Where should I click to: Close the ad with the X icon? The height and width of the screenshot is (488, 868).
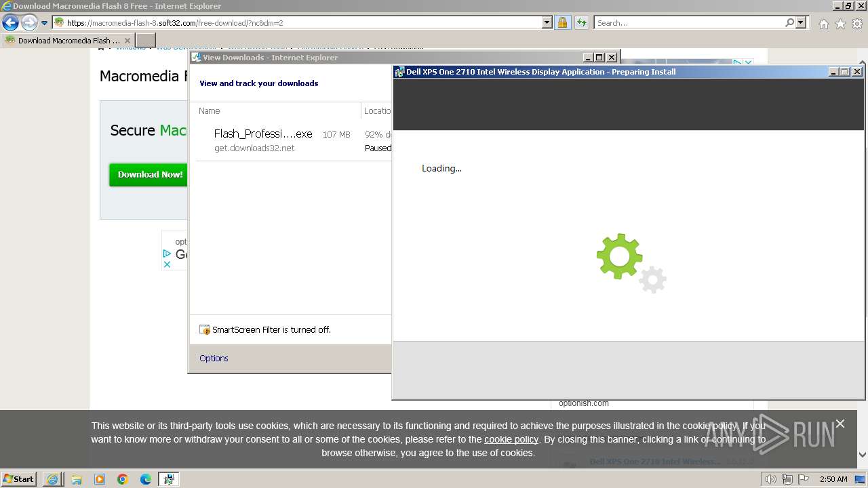[167, 264]
